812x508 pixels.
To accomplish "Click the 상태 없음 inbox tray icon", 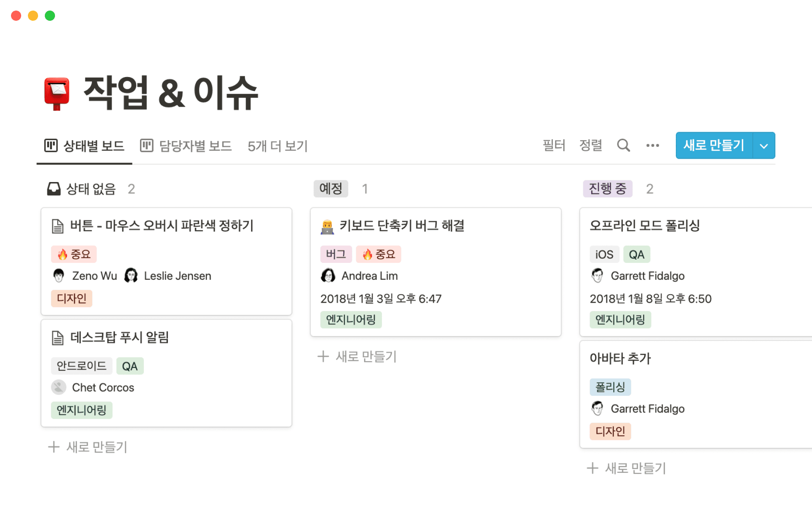I will pyautogui.click(x=54, y=189).
